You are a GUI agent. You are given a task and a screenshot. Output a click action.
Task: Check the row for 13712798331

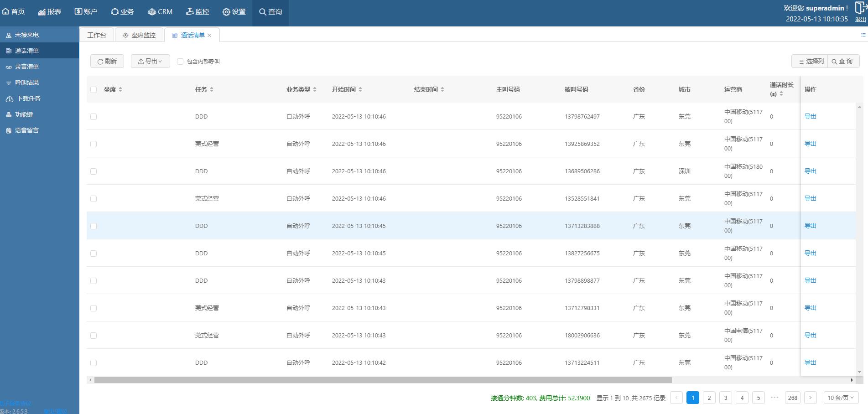[94, 308]
